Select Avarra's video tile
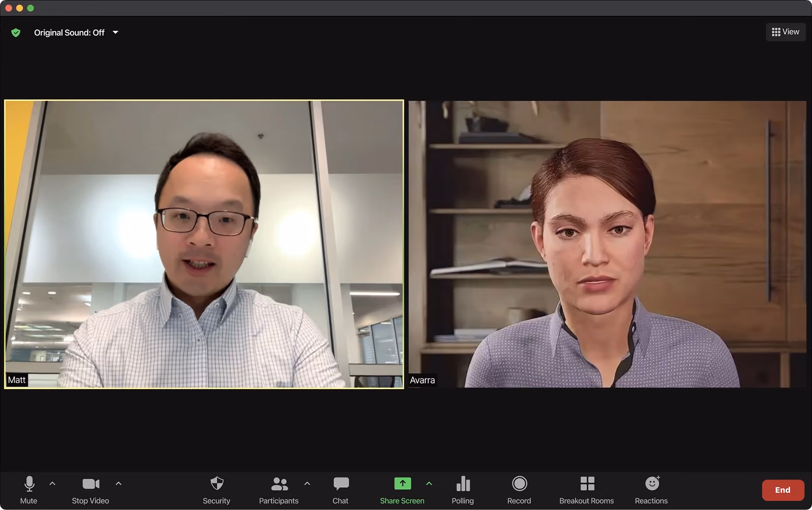The width and height of the screenshot is (812, 510). point(607,244)
